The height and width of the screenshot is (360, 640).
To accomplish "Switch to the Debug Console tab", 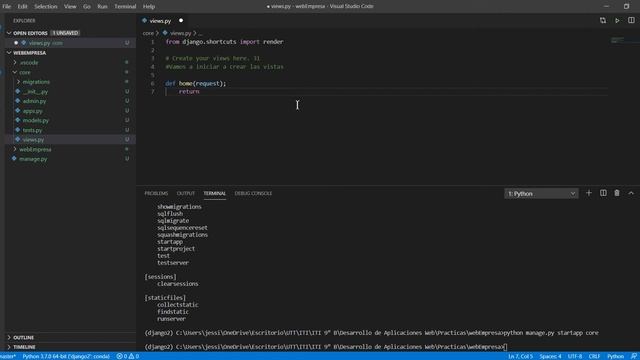I will tap(253, 193).
